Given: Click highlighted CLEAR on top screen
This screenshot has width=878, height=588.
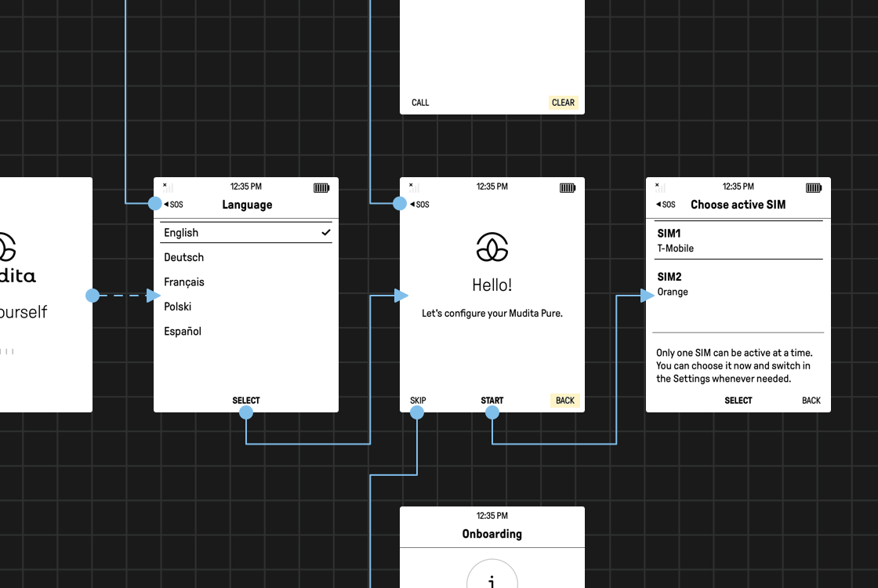Looking at the screenshot, I should [x=563, y=103].
